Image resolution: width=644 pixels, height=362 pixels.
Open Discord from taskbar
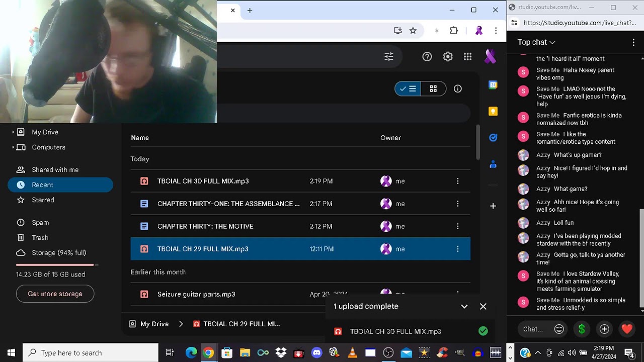(x=316, y=353)
